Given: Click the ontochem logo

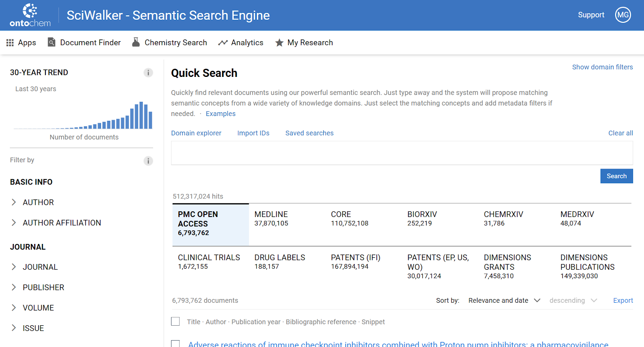Looking at the screenshot, I should pyautogui.click(x=30, y=15).
